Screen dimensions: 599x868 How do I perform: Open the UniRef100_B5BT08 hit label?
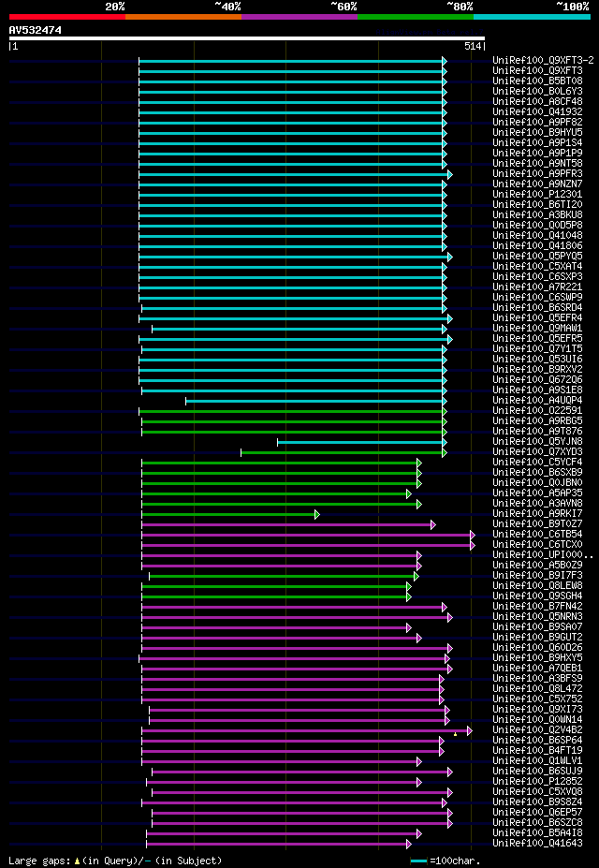coord(537,81)
